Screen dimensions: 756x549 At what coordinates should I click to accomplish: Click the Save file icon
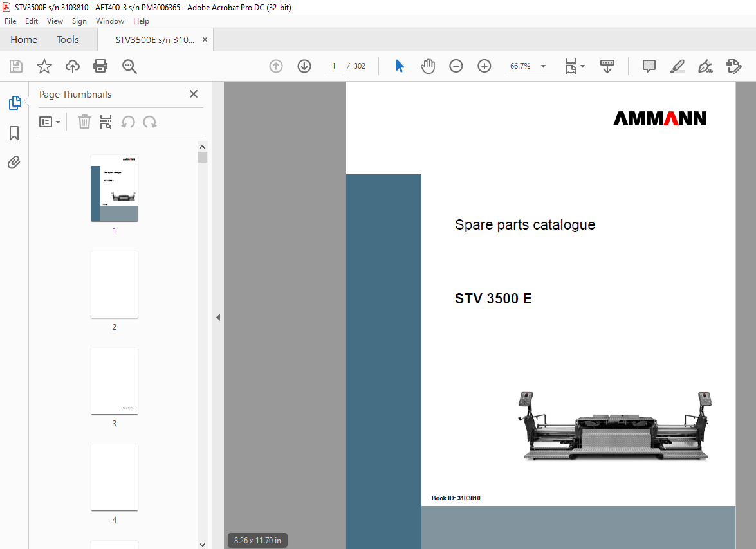coord(16,66)
